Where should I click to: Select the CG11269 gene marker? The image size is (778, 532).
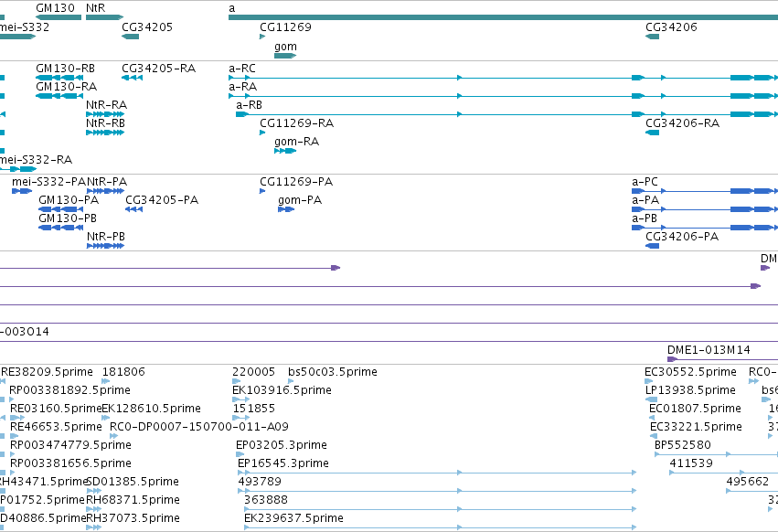click(262, 37)
